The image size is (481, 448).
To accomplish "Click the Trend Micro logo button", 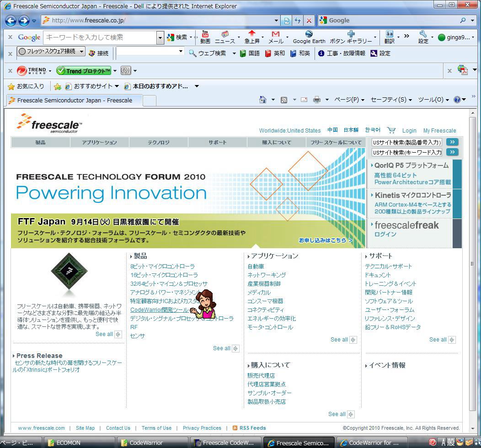I will (31, 71).
